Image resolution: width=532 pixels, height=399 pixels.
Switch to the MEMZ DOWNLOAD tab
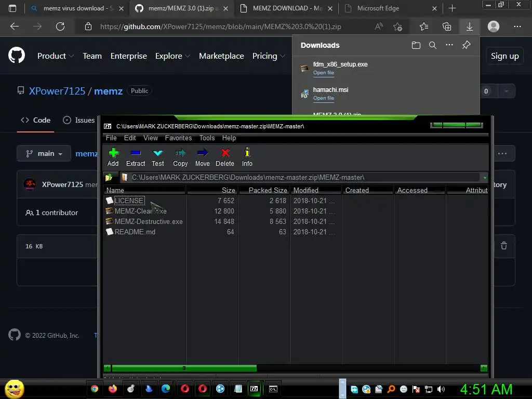[287, 8]
